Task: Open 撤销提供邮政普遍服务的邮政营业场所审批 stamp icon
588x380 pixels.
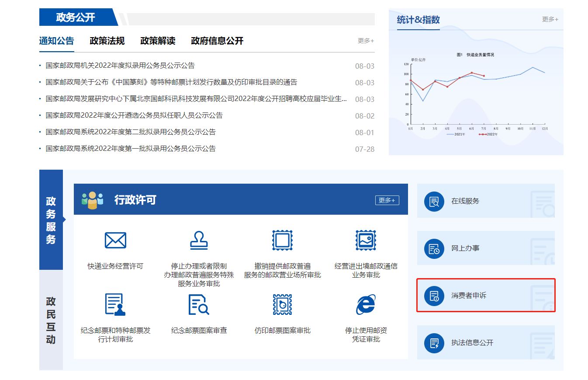Action: click(282, 240)
